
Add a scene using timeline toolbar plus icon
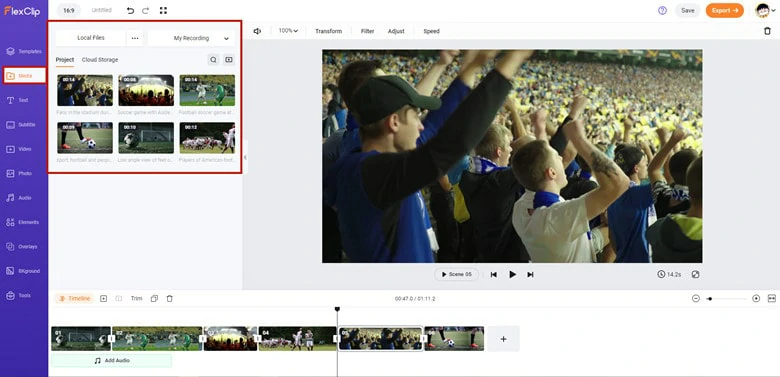[x=103, y=298]
